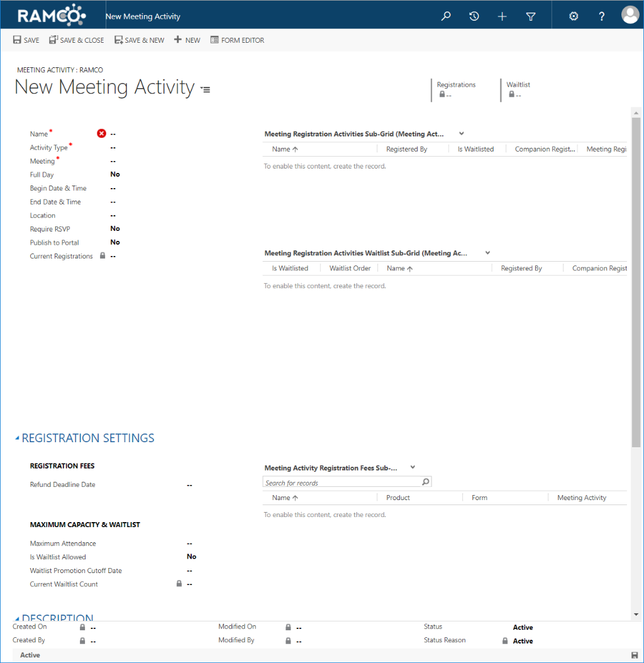644x663 pixels.
Task: Toggle the Full Day field
Action: click(115, 174)
